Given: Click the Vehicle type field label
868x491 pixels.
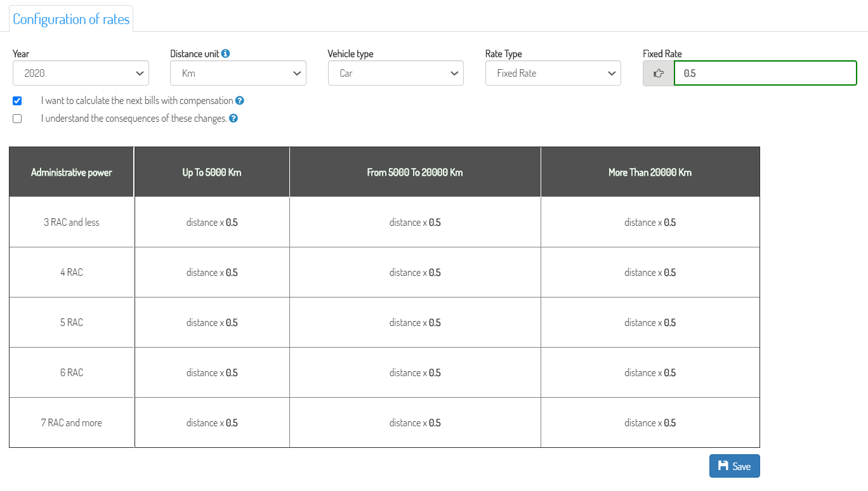Looking at the screenshot, I should (x=350, y=54).
